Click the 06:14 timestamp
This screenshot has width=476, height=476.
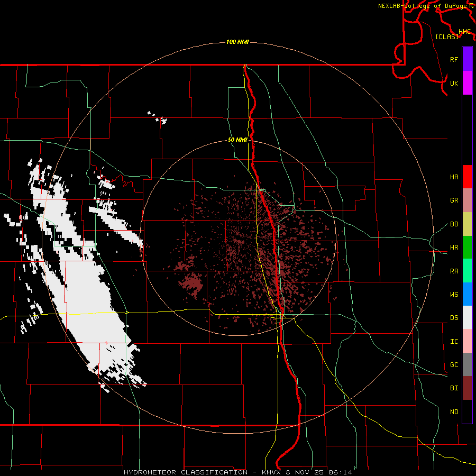pyautogui.click(x=342, y=472)
